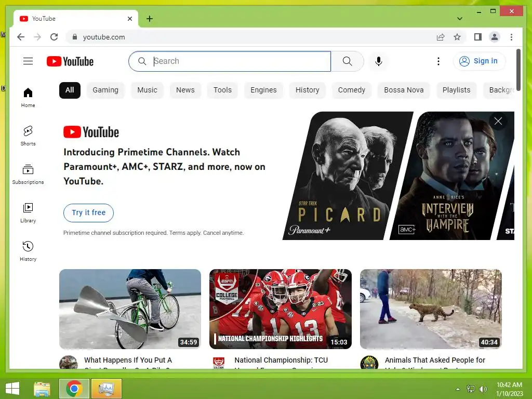Open ESPN College Football channel avatar
The width and height of the screenshot is (532, 399).
[219, 363]
